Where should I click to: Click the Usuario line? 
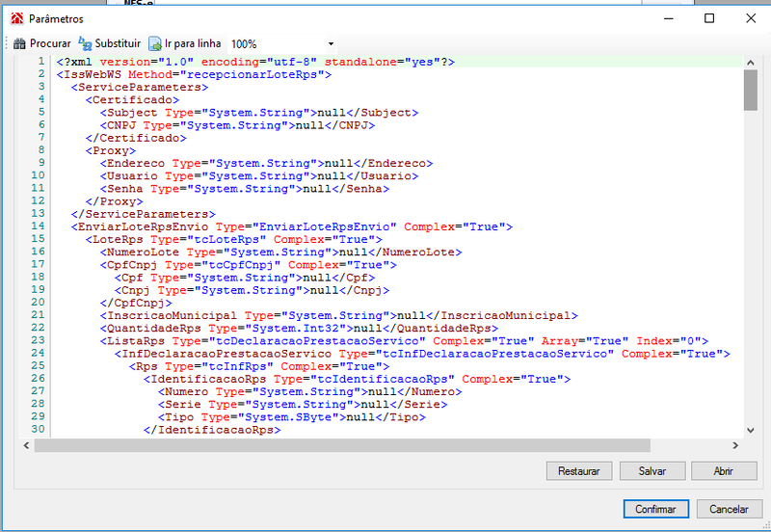point(259,176)
